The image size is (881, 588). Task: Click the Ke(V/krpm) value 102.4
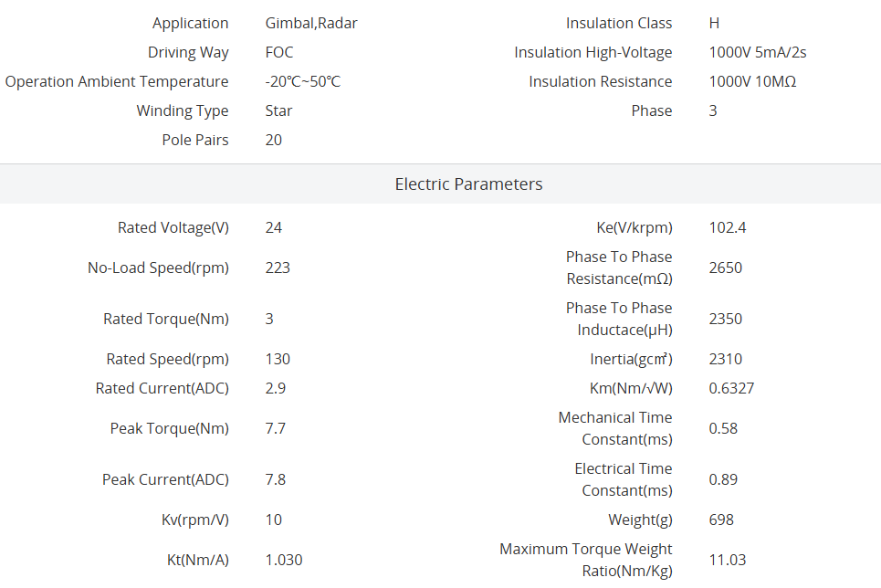[727, 228]
